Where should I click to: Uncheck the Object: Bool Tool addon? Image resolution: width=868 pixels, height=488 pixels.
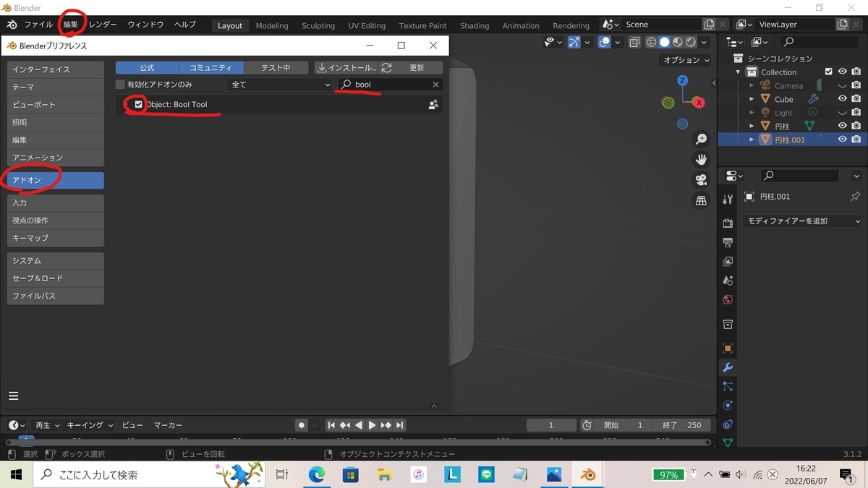point(139,105)
